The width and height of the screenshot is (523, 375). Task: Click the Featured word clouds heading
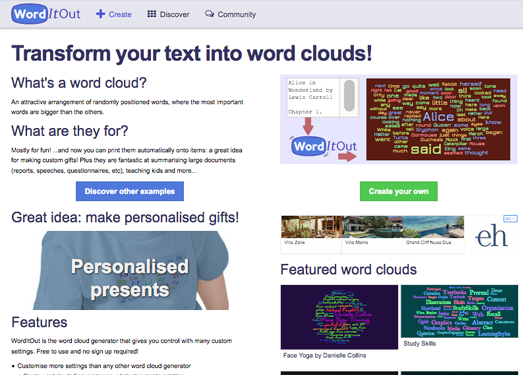[349, 269]
